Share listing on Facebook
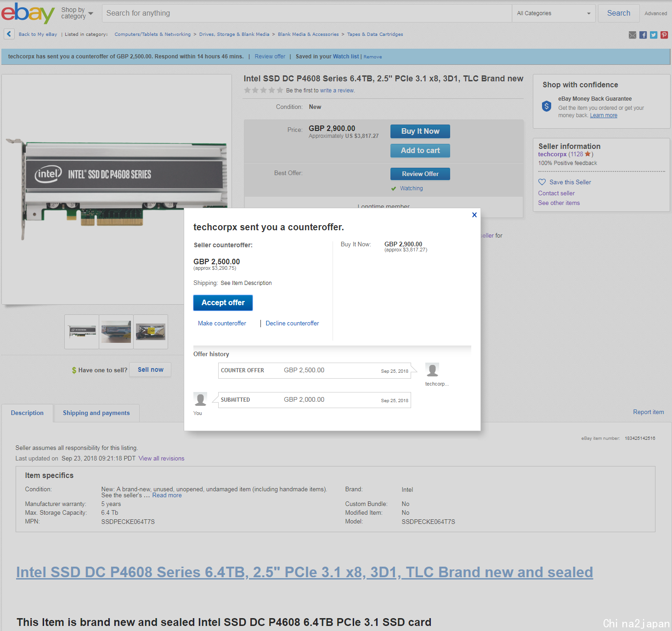 [x=643, y=35]
